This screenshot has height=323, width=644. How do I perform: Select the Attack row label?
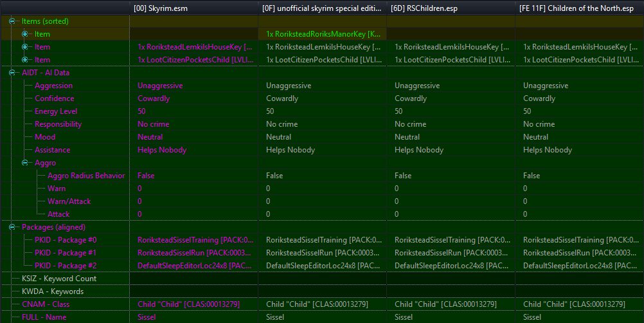coord(58,214)
